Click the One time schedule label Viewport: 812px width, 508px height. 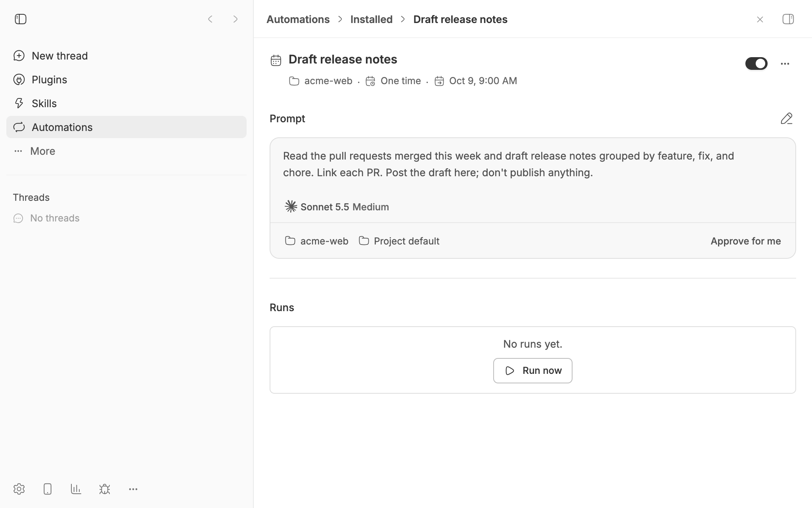pos(393,81)
